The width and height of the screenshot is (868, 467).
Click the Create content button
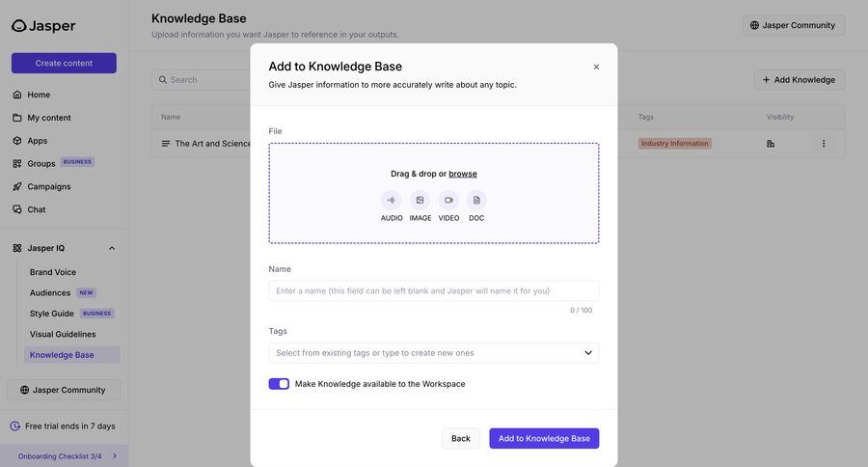[64, 63]
